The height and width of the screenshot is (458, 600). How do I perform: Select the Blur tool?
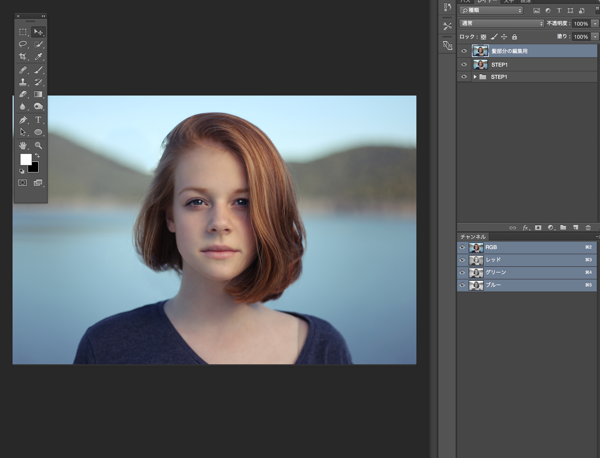tap(23, 106)
